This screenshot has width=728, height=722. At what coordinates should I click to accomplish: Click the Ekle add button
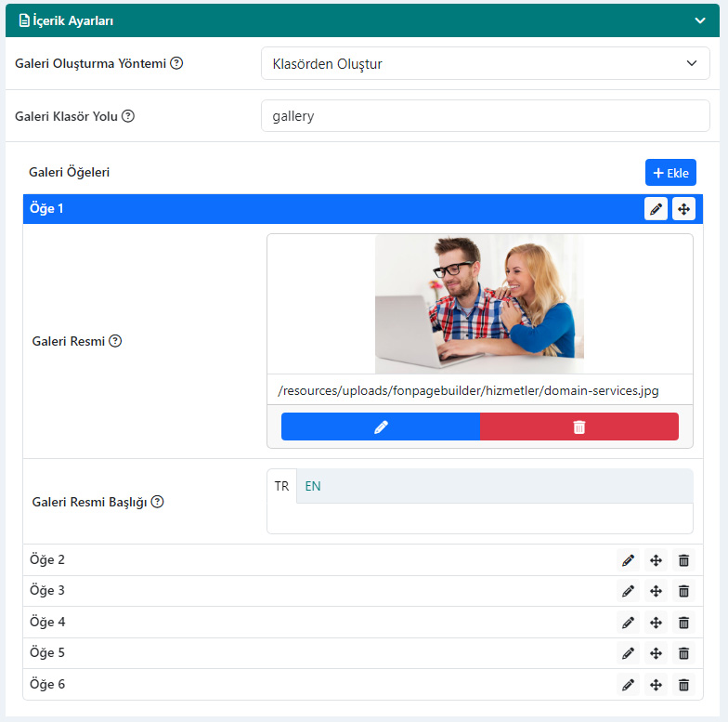[670, 173]
